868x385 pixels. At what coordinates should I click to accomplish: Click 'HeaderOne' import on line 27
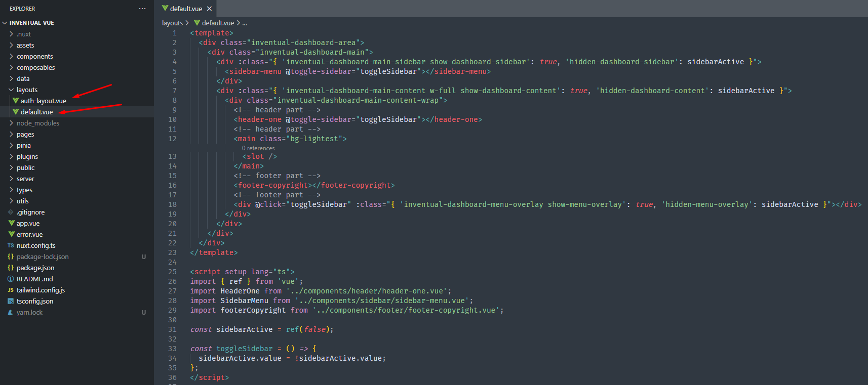(x=240, y=291)
